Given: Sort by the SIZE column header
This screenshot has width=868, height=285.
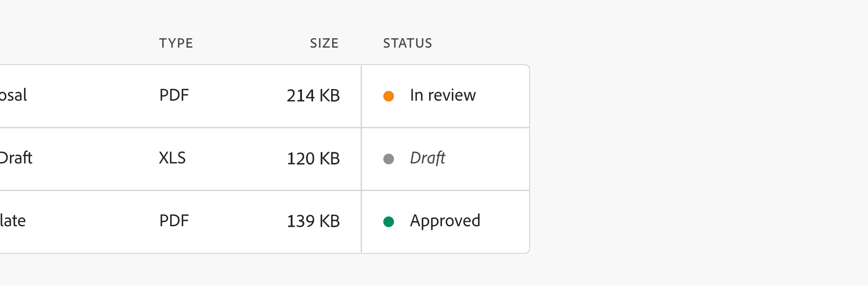Looking at the screenshot, I should click(324, 43).
